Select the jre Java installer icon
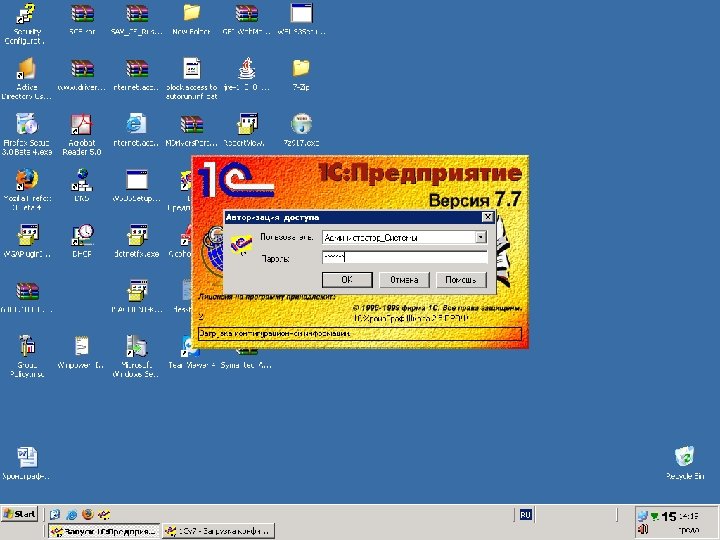 (x=247, y=74)
